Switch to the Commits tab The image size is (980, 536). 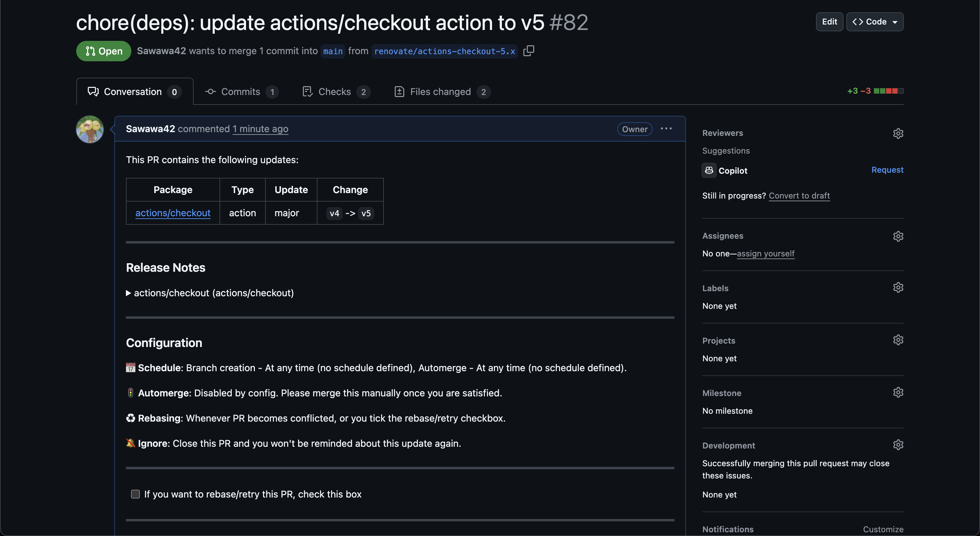tap(241, 92)
